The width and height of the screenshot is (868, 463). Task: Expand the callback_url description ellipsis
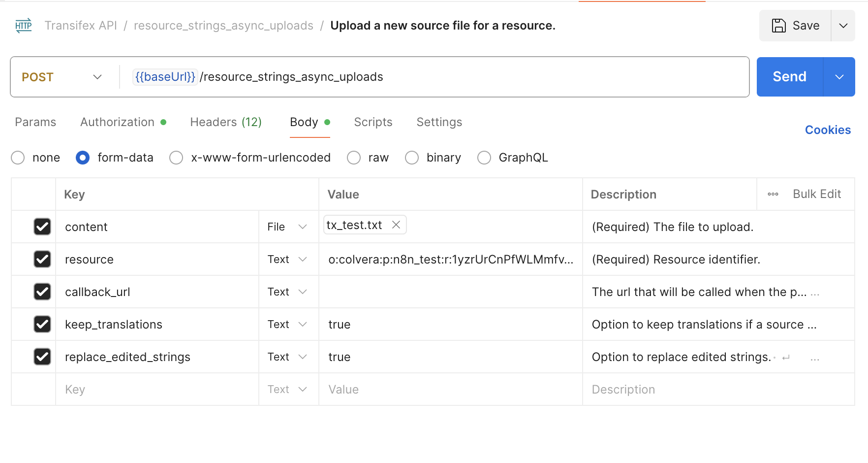[815, 294]
